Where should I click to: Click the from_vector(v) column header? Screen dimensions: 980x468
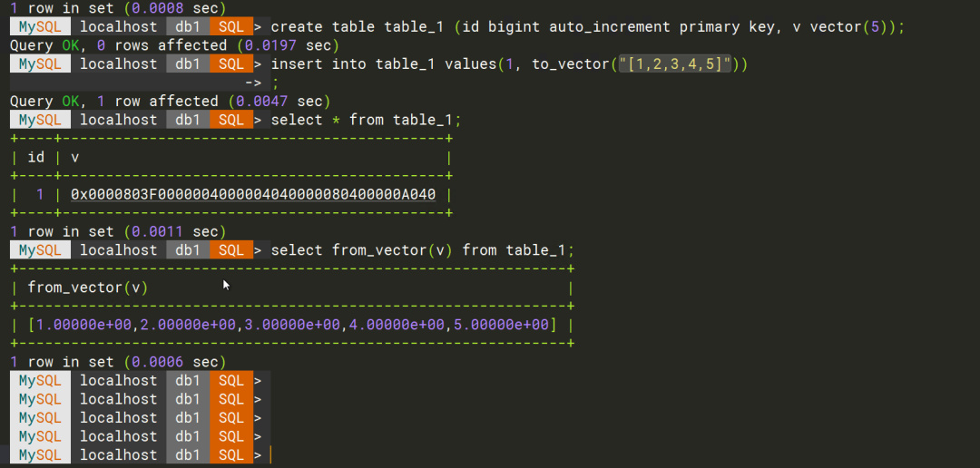(x=87, y=288)
